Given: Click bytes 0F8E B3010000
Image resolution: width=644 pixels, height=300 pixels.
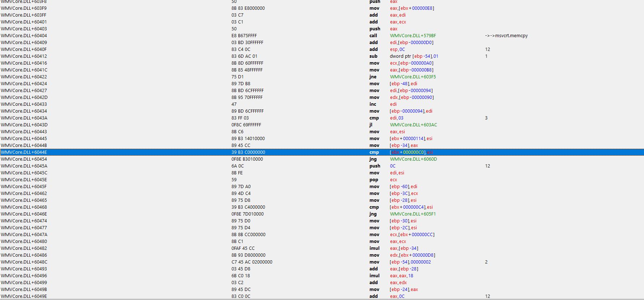Looking at the screenshot, I should point(247,159).
